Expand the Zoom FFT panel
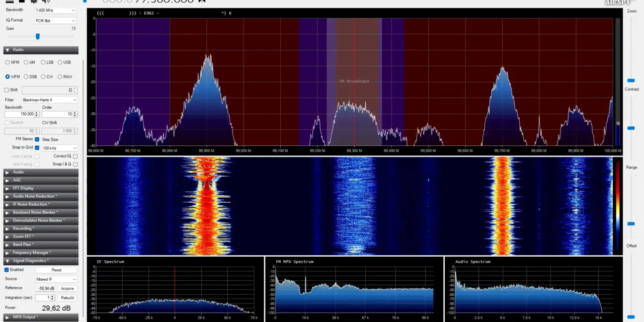 click(41, 236)
